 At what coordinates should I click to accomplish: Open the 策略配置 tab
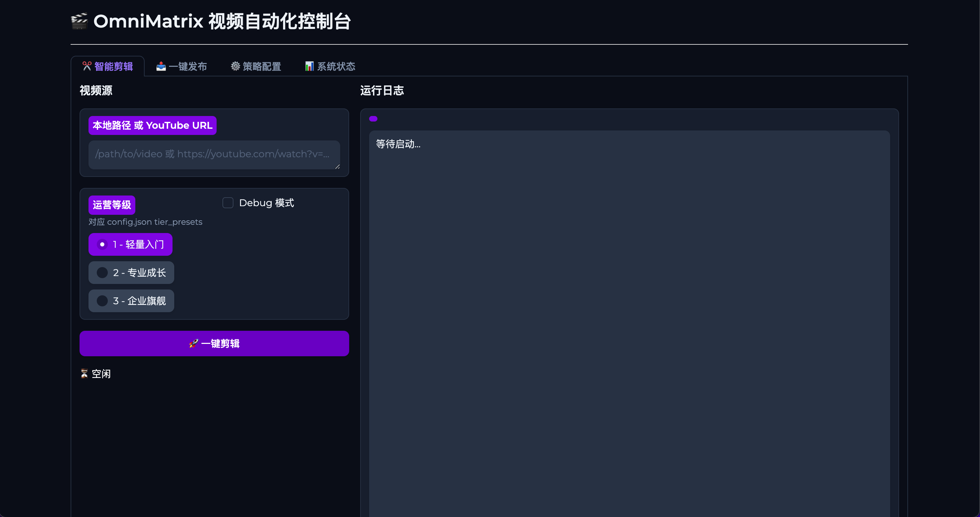(x=256, y=66)
